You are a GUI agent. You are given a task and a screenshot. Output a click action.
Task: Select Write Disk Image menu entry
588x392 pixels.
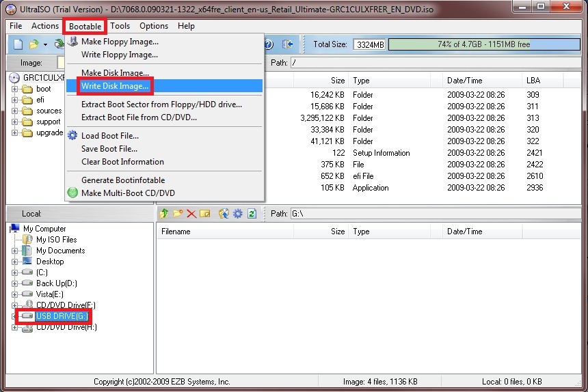pyautogui.click(x=164, y=86)
